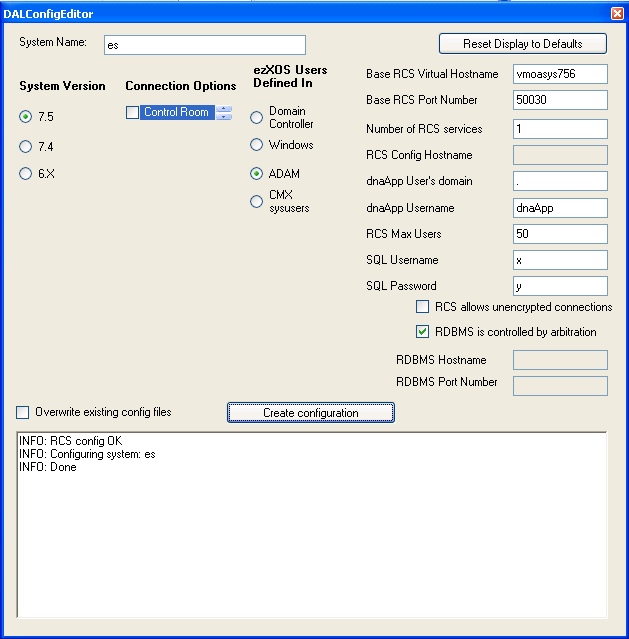Choose the ADAM users option
Screen dimensions: 629x639
click(257, 174)
